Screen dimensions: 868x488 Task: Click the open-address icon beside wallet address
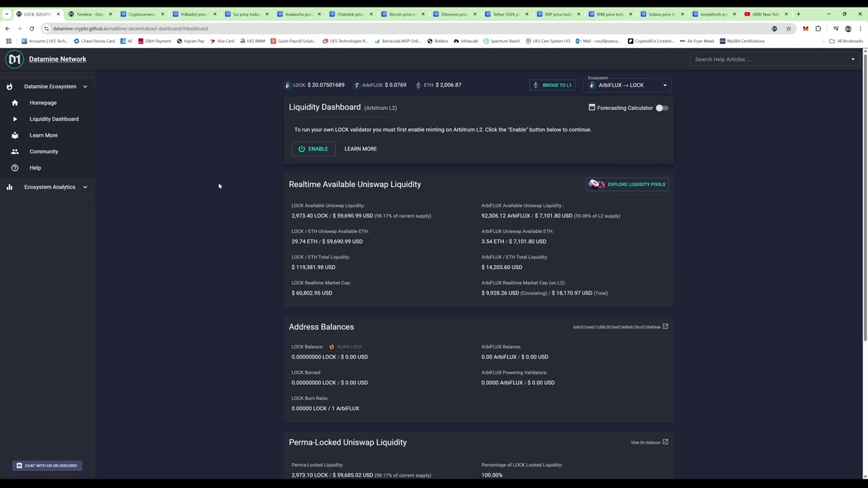(665, 327)
